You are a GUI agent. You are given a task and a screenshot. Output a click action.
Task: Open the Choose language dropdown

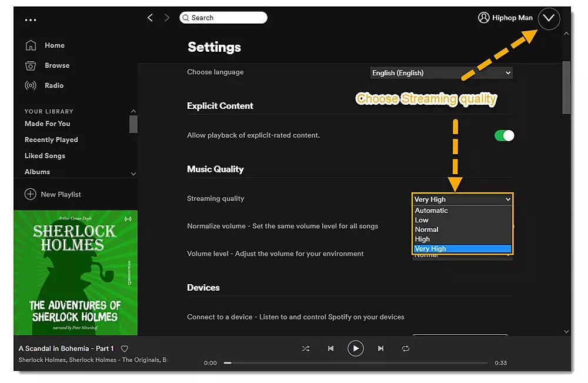[441, 73]
